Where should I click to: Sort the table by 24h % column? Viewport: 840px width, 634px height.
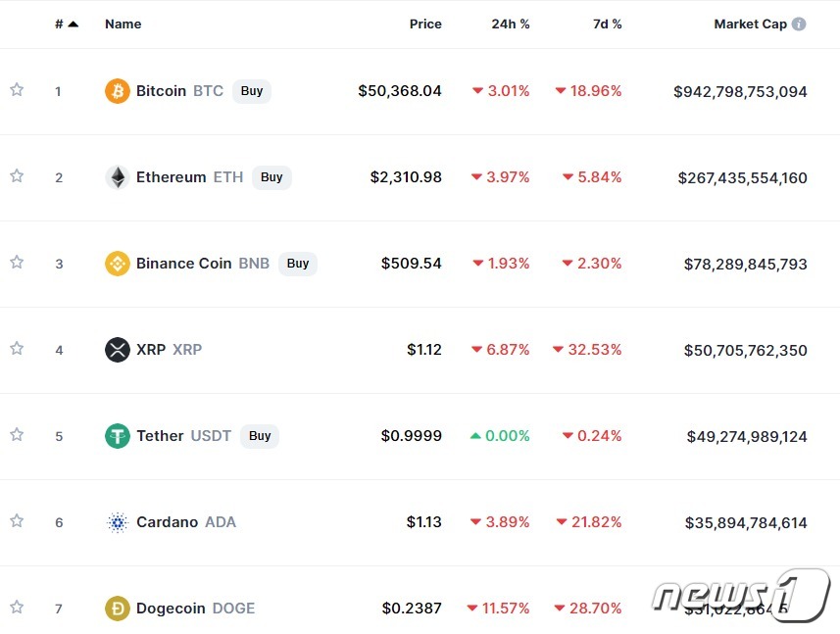[x=510, y=24]
